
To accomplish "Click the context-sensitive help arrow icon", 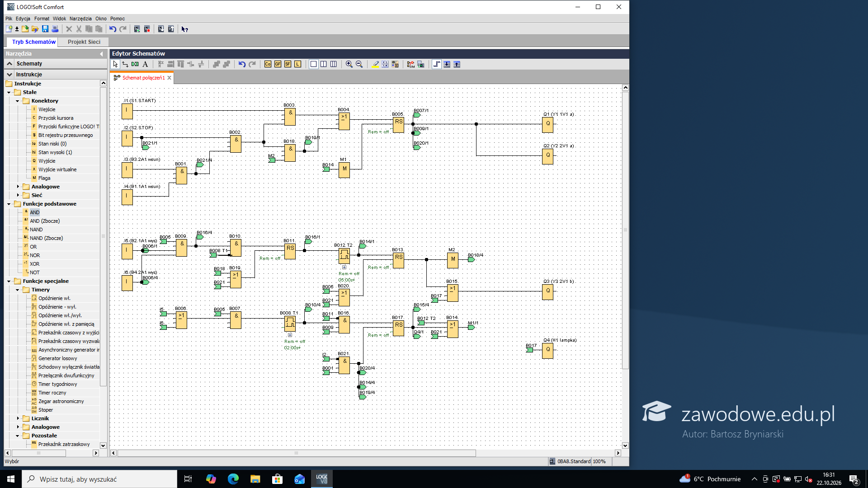I will coord(184,29).
